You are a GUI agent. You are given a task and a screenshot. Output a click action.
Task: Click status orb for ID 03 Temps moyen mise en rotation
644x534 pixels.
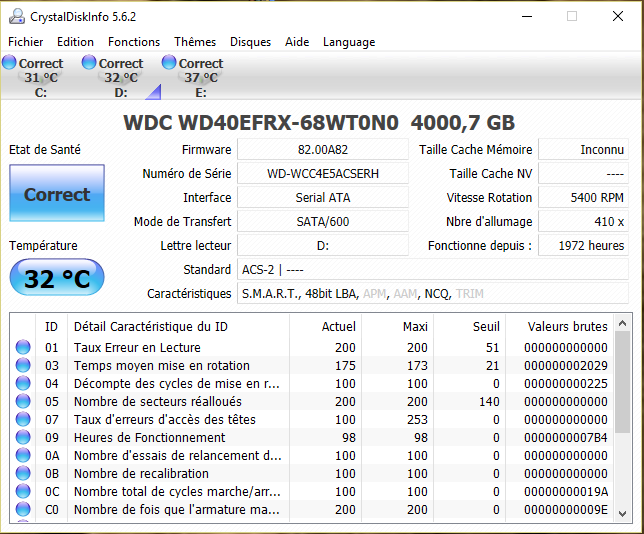(x=23, y=366)
